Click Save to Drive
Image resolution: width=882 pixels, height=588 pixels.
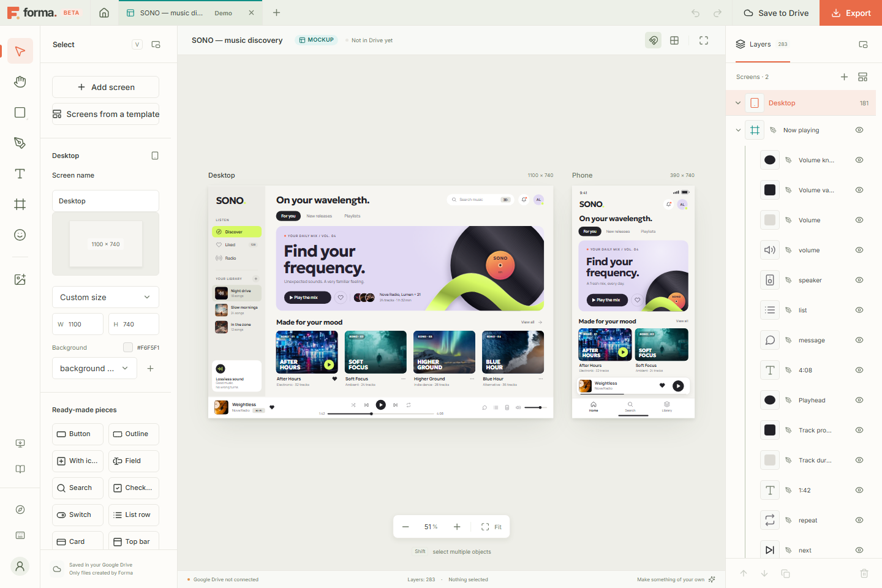pyautogui.click(x=776, y=13)
